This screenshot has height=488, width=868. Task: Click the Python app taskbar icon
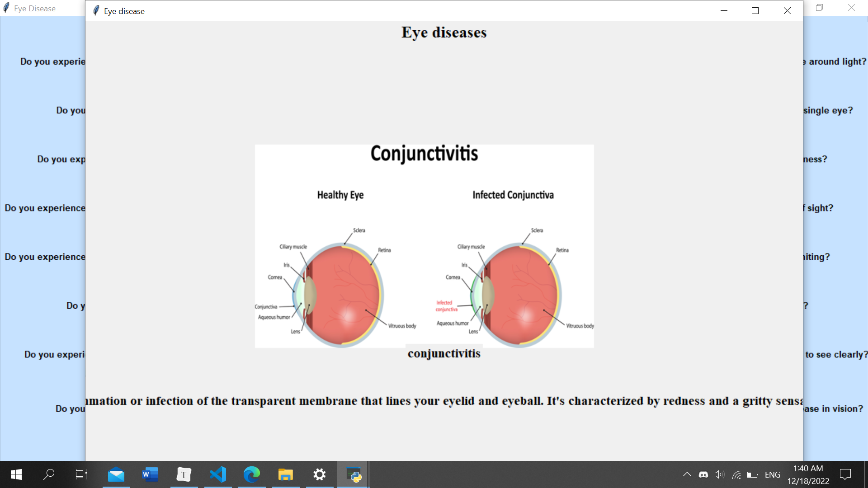(354, 474)
